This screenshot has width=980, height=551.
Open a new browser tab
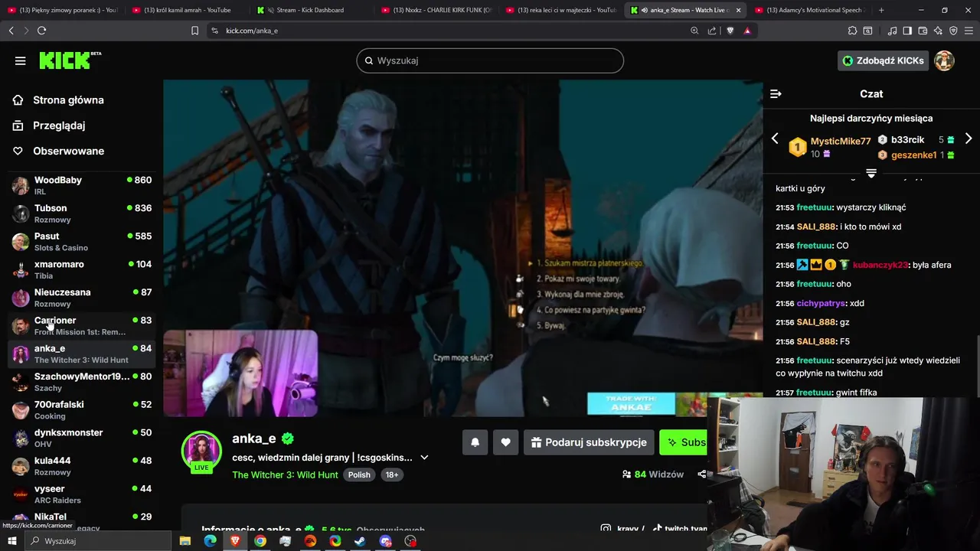coord(881,10)
